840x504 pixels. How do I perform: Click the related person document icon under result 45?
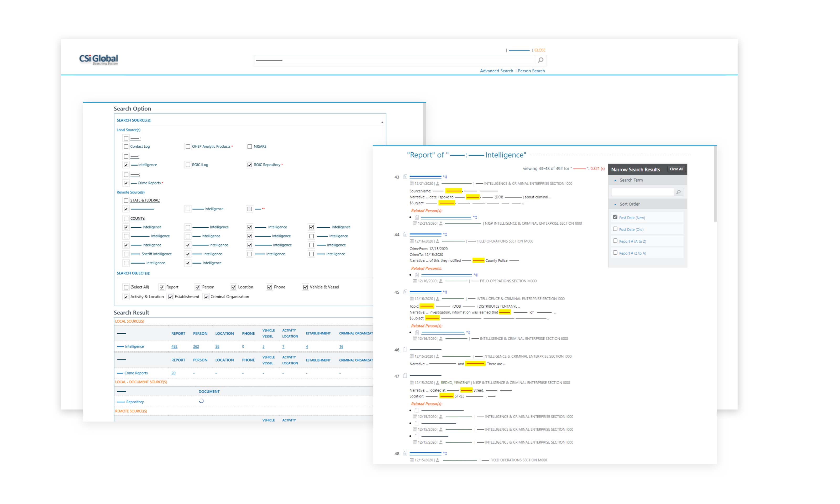[x=417, y=333]
